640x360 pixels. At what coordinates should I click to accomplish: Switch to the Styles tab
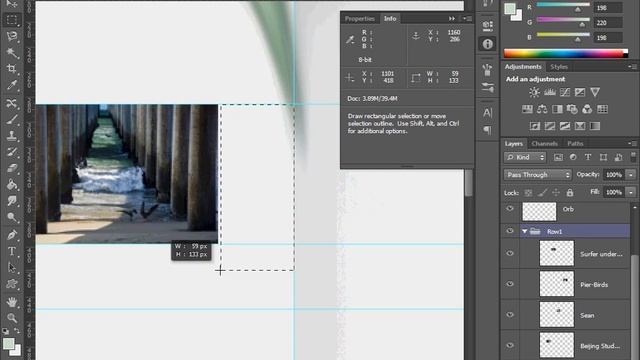pos(559,67)
